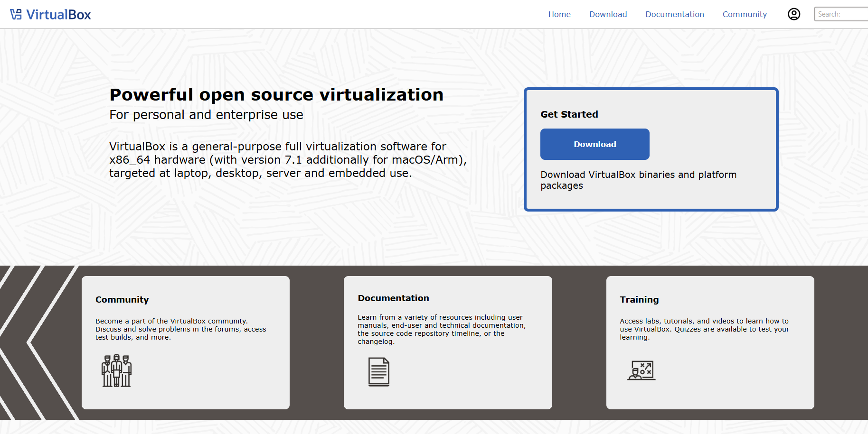The image size is (868, 434).
Task: Click the quiz icon on the Training card
Action: click(x=641, y=370)
